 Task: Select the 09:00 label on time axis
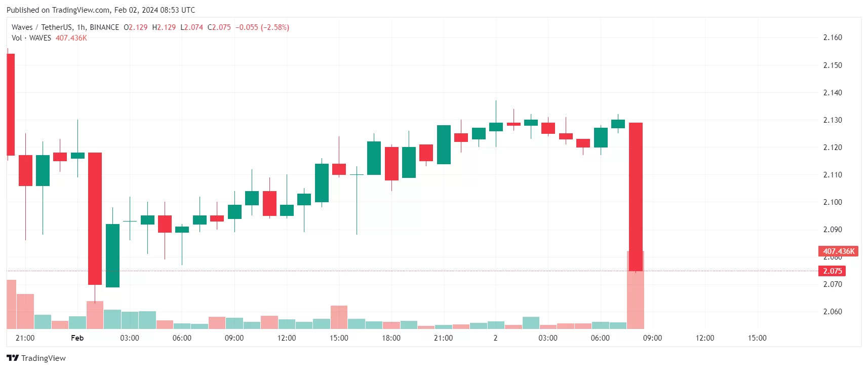652,338
